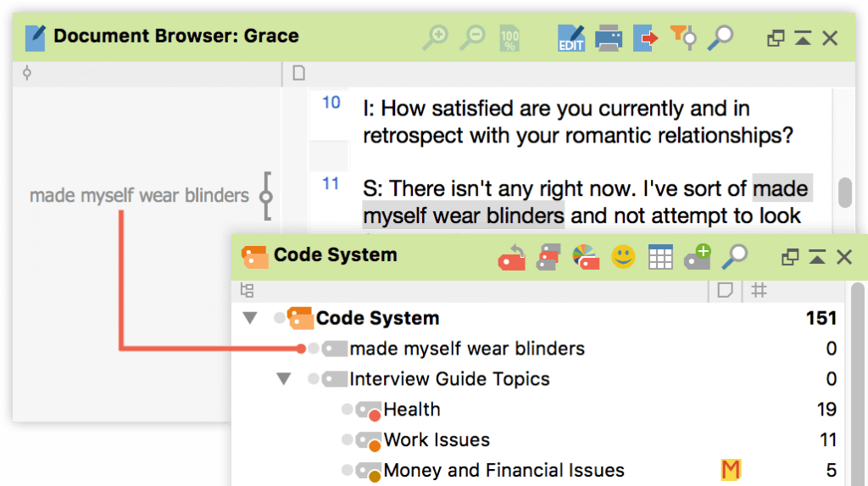This screenshot has width=868, height=486.
Task: Select the Interview Guide Topics code
Action: [x=449, y=379]
